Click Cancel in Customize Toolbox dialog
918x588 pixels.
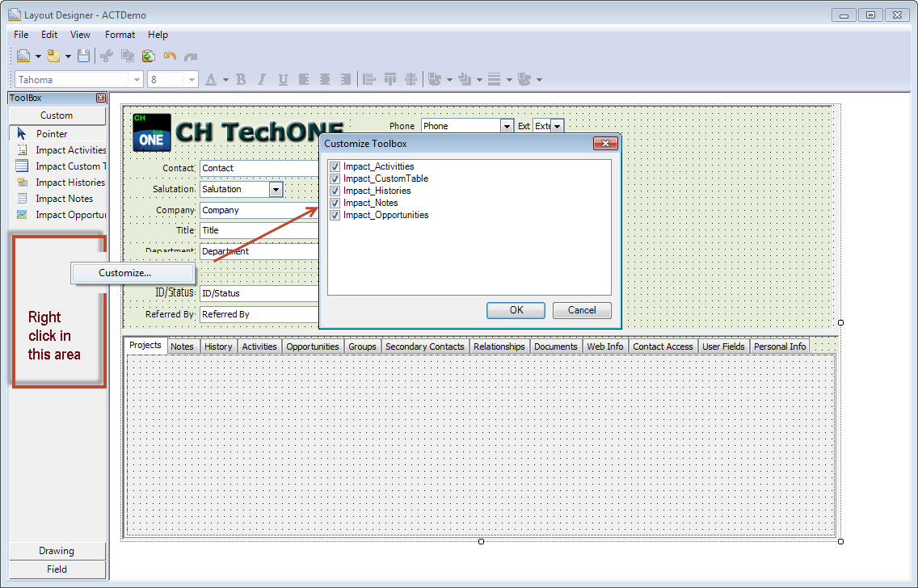582,310
